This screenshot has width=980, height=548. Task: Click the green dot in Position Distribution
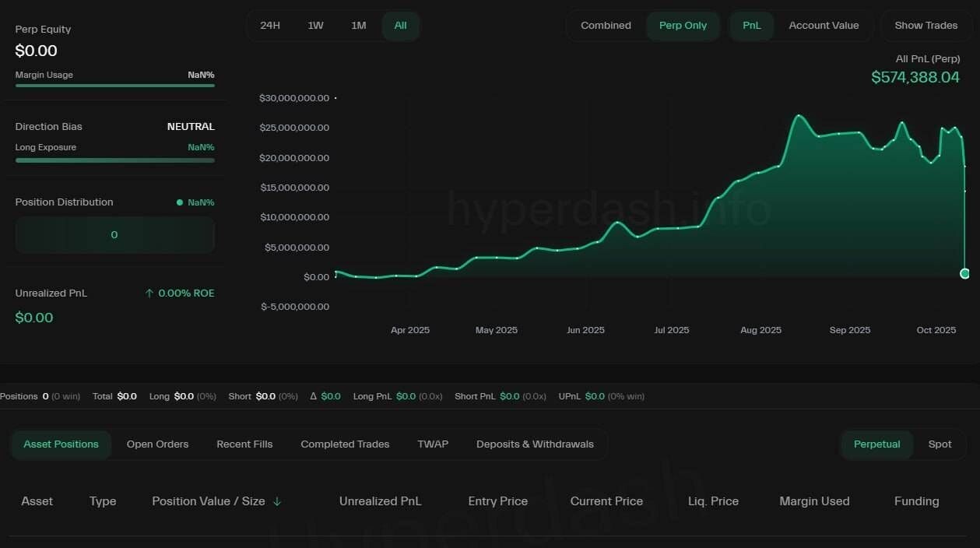click(x=180, y=202)
